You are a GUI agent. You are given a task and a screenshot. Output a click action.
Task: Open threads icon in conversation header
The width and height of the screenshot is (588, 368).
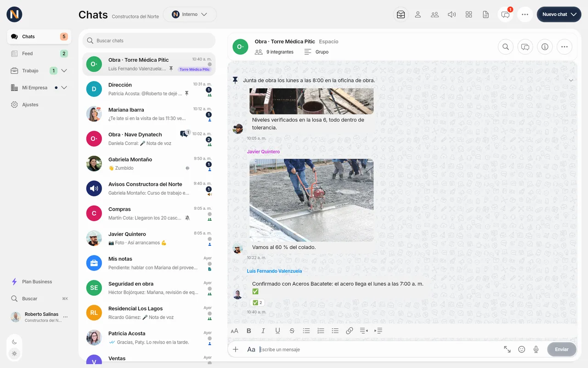(x=525, y=46)
